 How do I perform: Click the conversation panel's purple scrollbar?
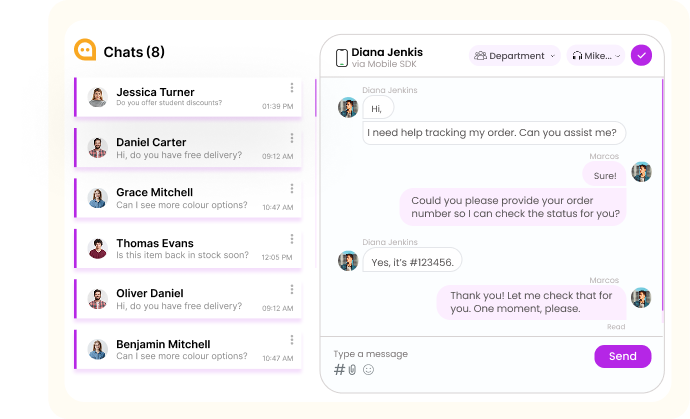click(x=661, y=200)
